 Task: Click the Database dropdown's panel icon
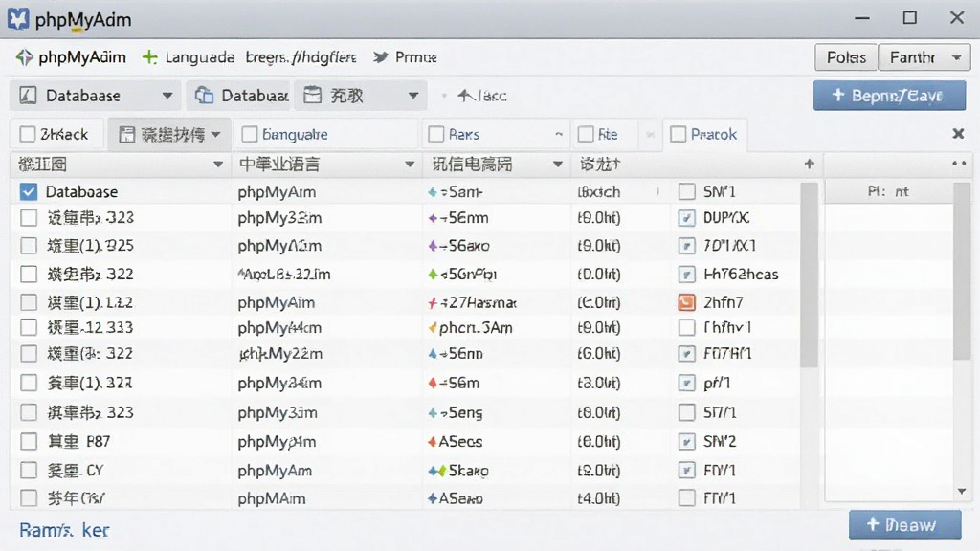[28, 95]
